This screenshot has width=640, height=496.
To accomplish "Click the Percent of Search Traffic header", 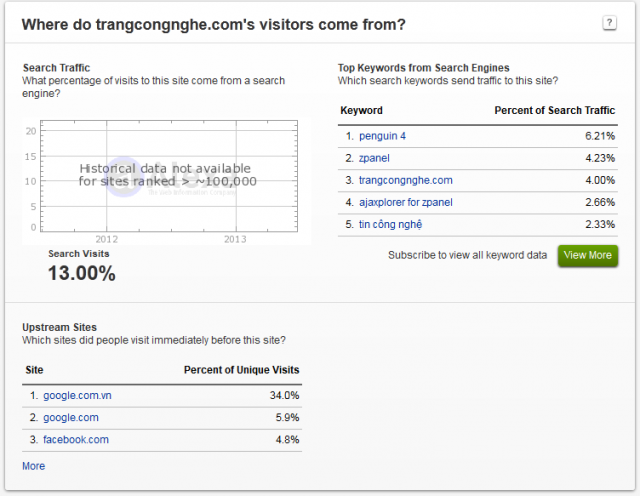I will click(x=556, y=110).
